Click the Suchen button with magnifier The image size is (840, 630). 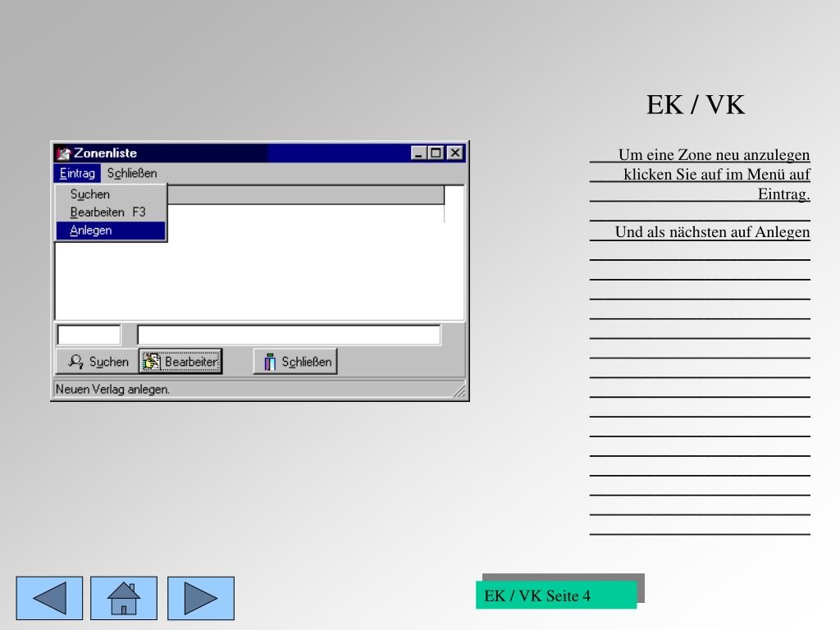click(x=97, y=362)
